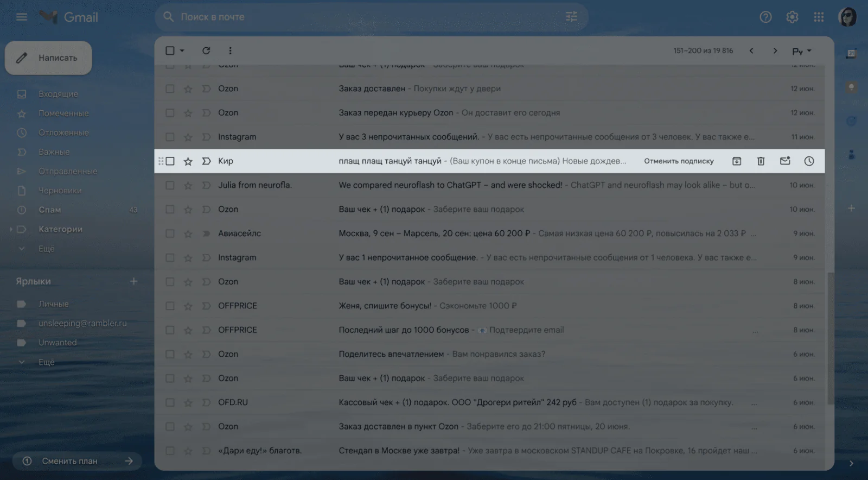This screenshot has height=480, width=868.
Task: Open the Помеченные folder
Action: (x=63, y=113)
